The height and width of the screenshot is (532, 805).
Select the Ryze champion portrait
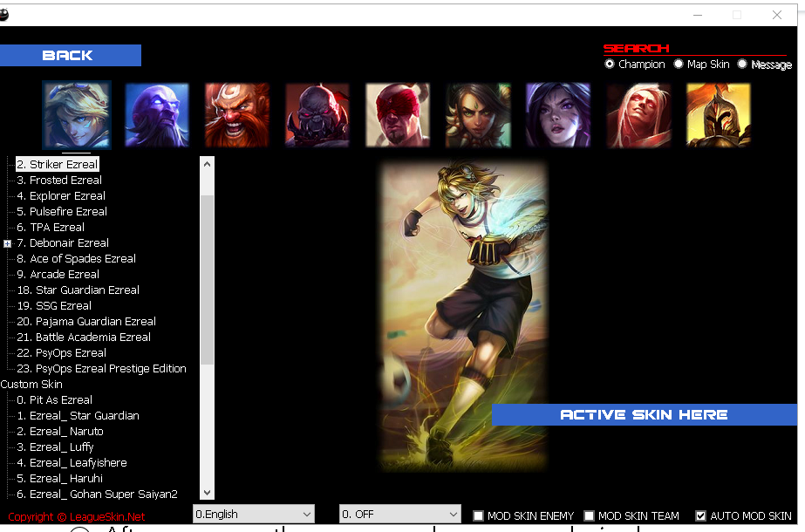[157, 115]
